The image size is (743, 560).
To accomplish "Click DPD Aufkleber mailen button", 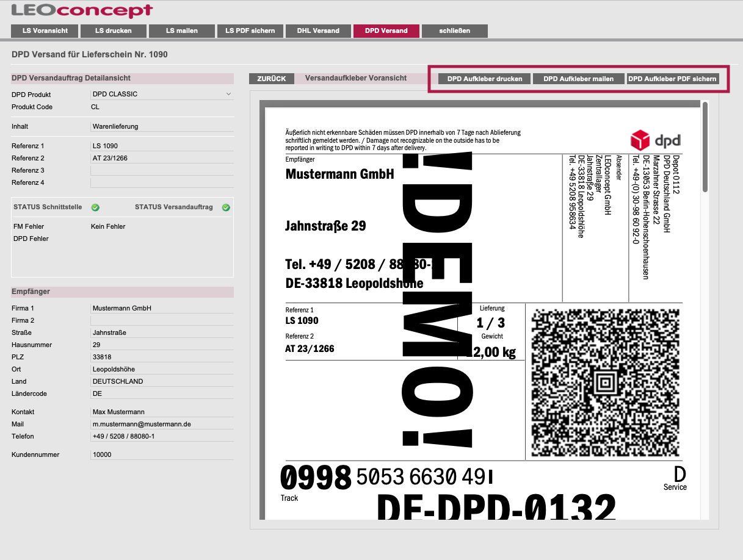I will (579, 79).
